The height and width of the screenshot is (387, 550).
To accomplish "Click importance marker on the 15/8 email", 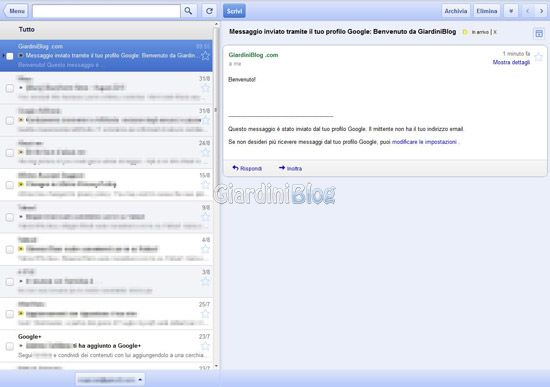I will (21, 184).
